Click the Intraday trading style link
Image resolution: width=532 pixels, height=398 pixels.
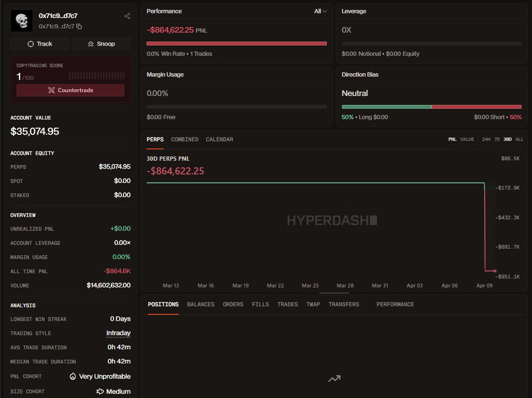pos(118,333)
